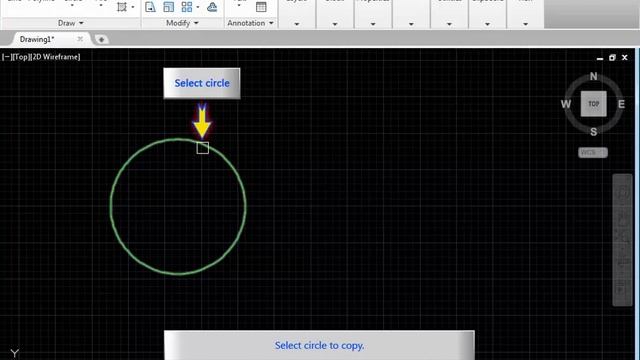
Task: Open a new drawing tab with plus icon
Action: (x=101, y=39)
